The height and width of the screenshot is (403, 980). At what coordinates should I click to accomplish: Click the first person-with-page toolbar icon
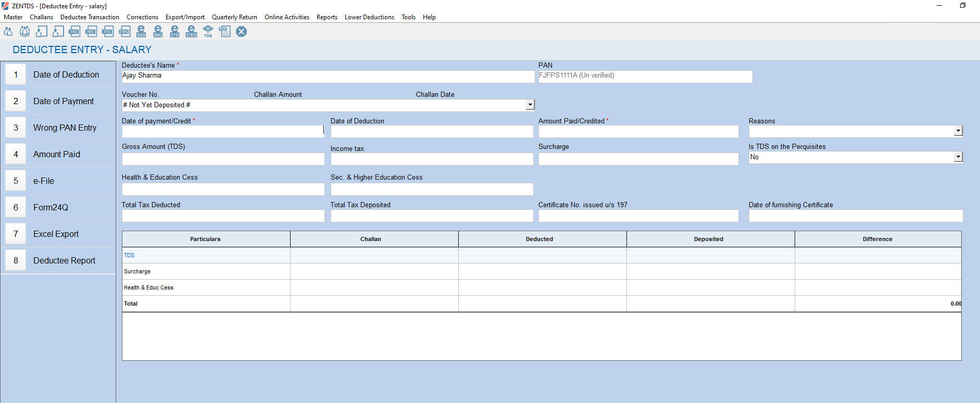42,32
